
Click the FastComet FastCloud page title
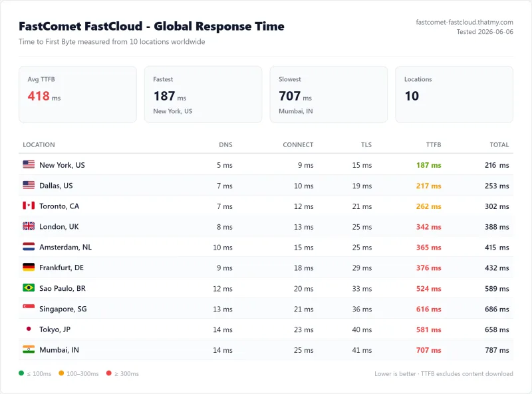click(x=152, y=26)
